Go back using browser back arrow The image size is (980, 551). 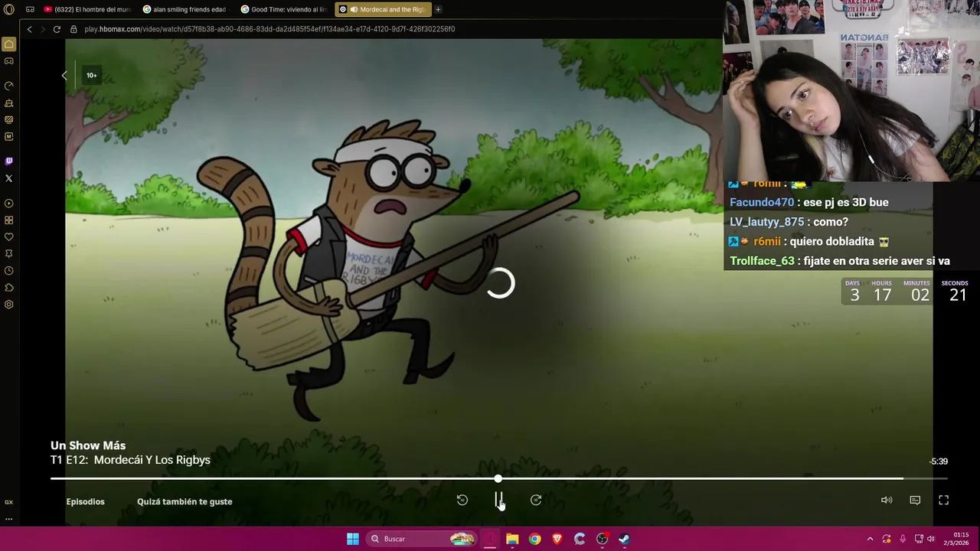(29, 29)
